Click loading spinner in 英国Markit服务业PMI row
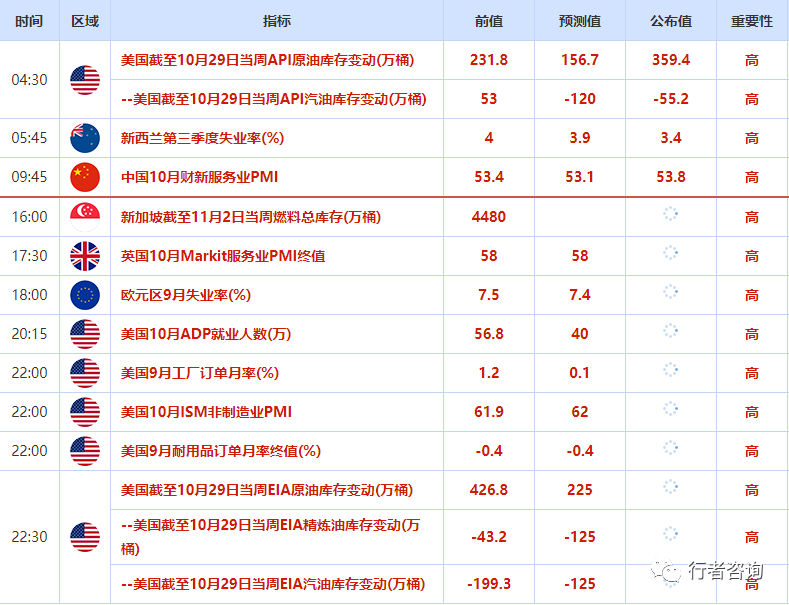The height and width of the screenshot is (605, 789). coord(670,253)
